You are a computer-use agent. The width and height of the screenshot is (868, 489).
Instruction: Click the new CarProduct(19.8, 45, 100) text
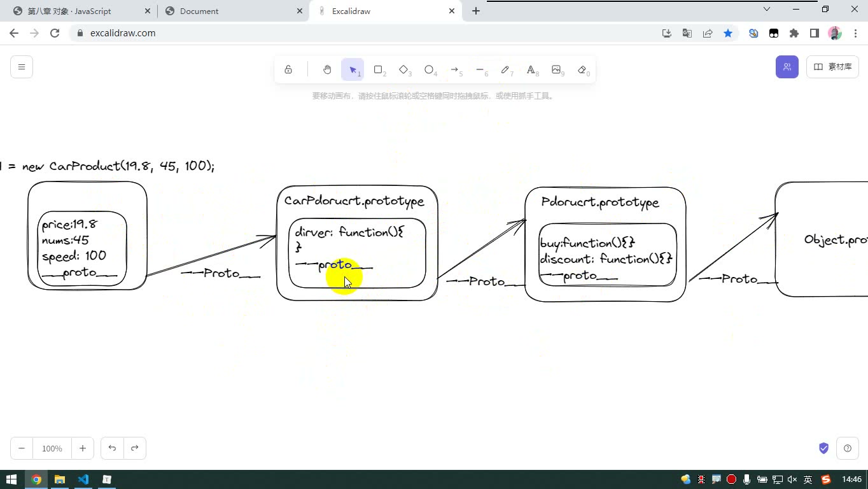tap(118, 166)
